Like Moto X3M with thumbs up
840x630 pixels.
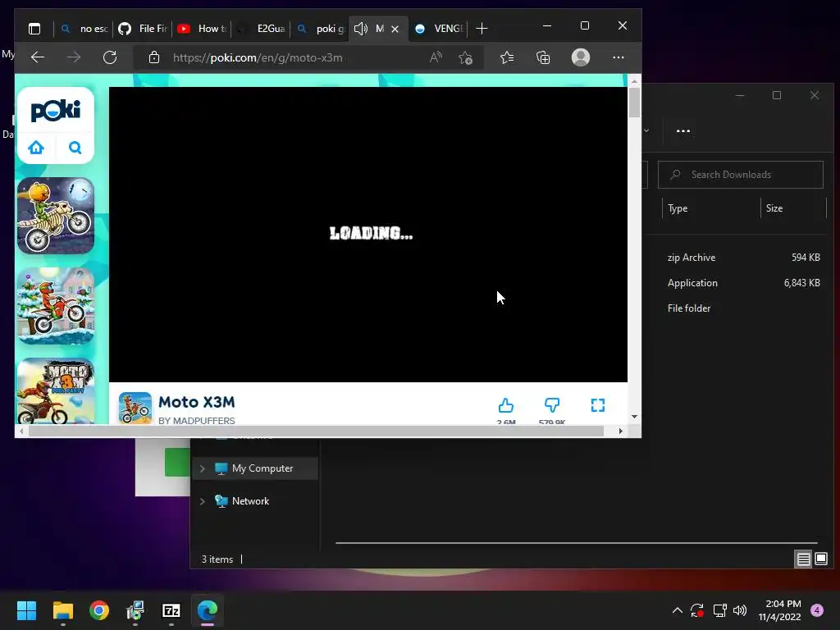(505, 405)
